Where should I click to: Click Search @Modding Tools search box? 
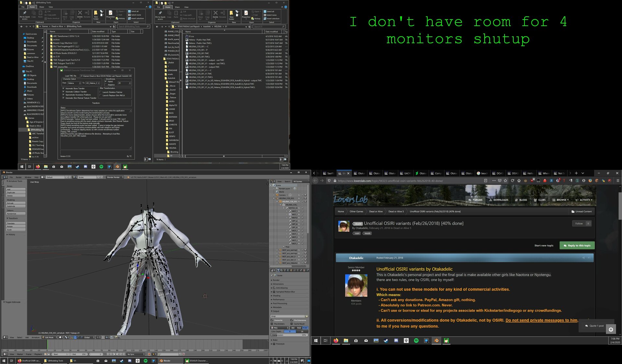point(133,27)
